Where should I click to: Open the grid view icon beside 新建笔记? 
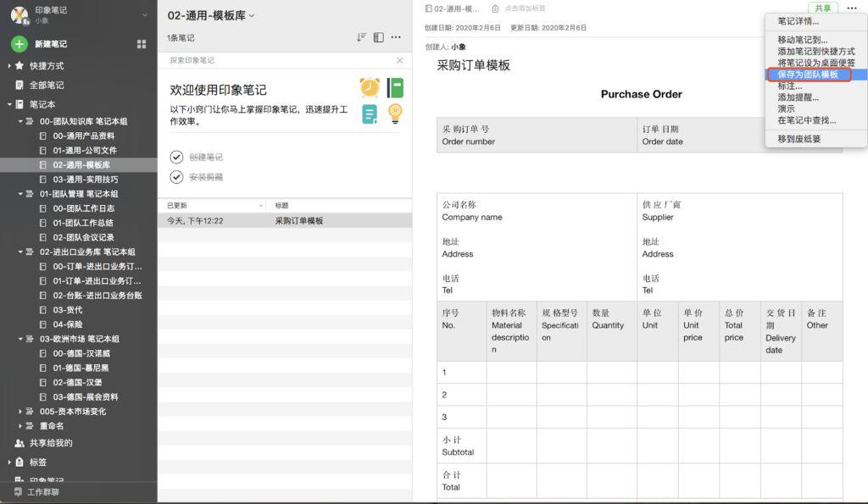click(x=142, y=44)
